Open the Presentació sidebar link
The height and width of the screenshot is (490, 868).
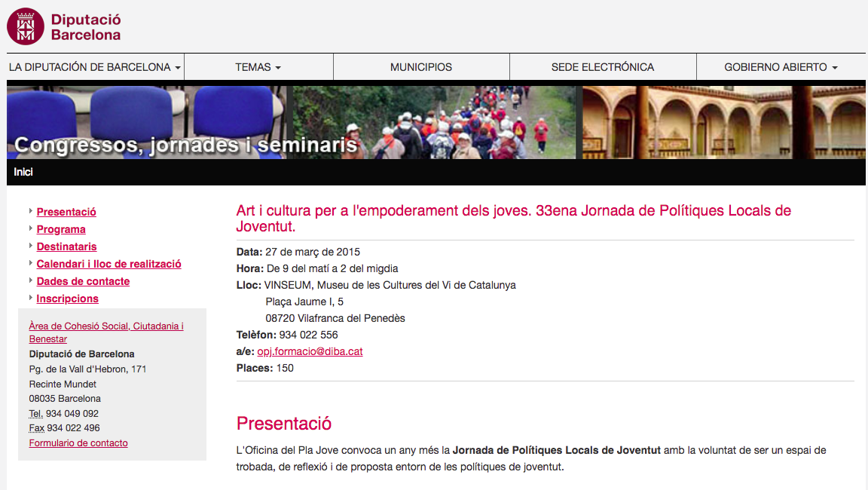[66, 213]
